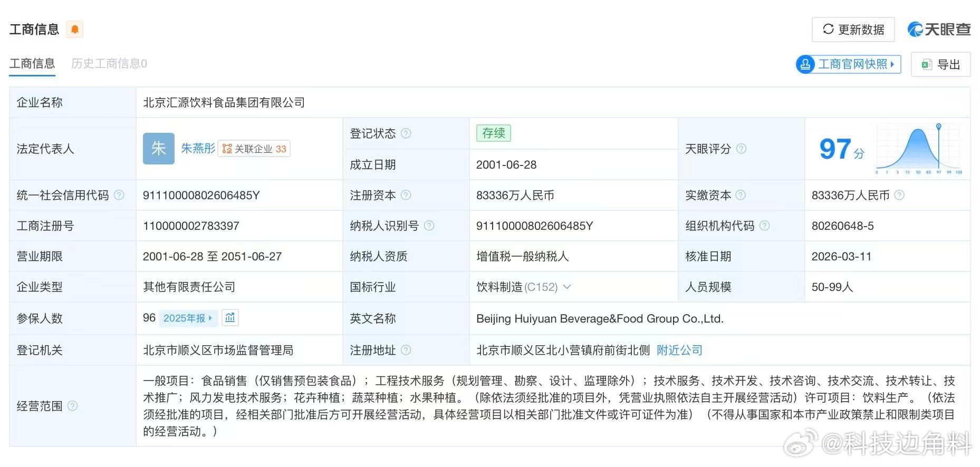Screen dimensions: 980x467
Task: Open the 天眼查 logo
Action: pos(939,29)
